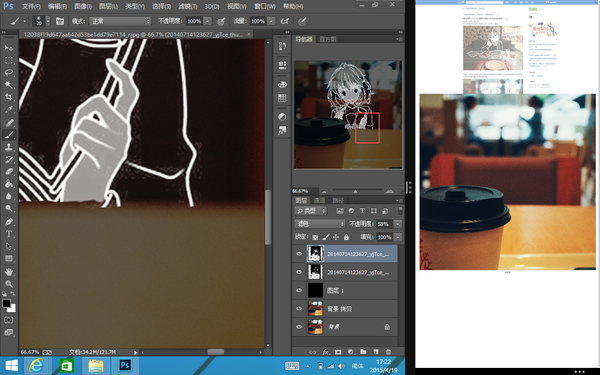Click the foreground color swatch
Viewport: 600px width, 375px height.
pos(7,303)
